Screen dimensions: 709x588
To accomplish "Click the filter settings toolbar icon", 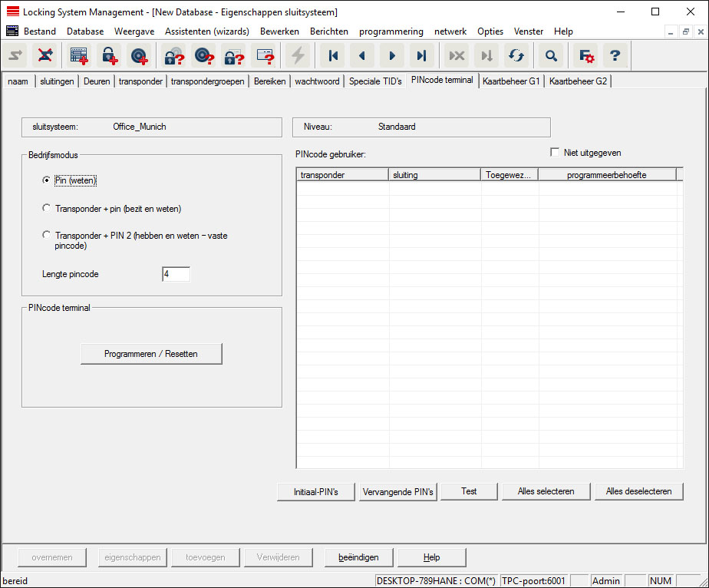I will (x=586, y=55).
